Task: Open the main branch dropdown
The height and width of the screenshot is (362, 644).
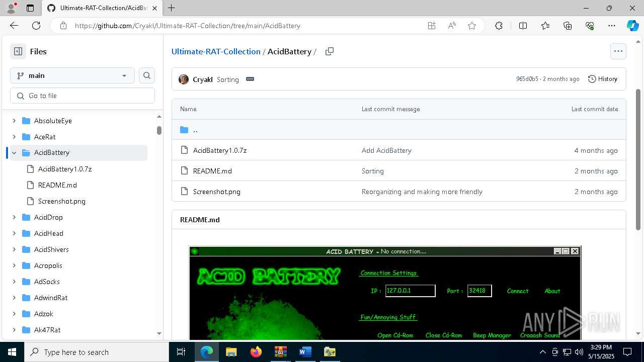Action: (x=72, y=75)
